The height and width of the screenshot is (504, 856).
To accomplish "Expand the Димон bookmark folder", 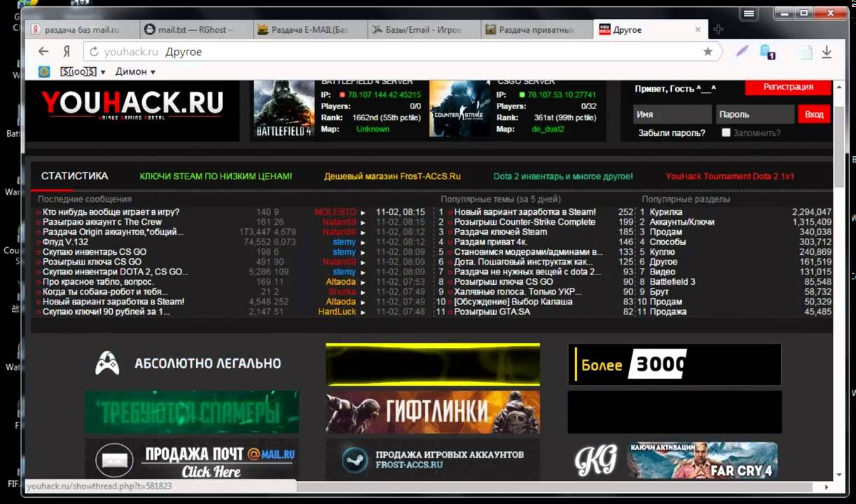I will click(x=135, y=71).
